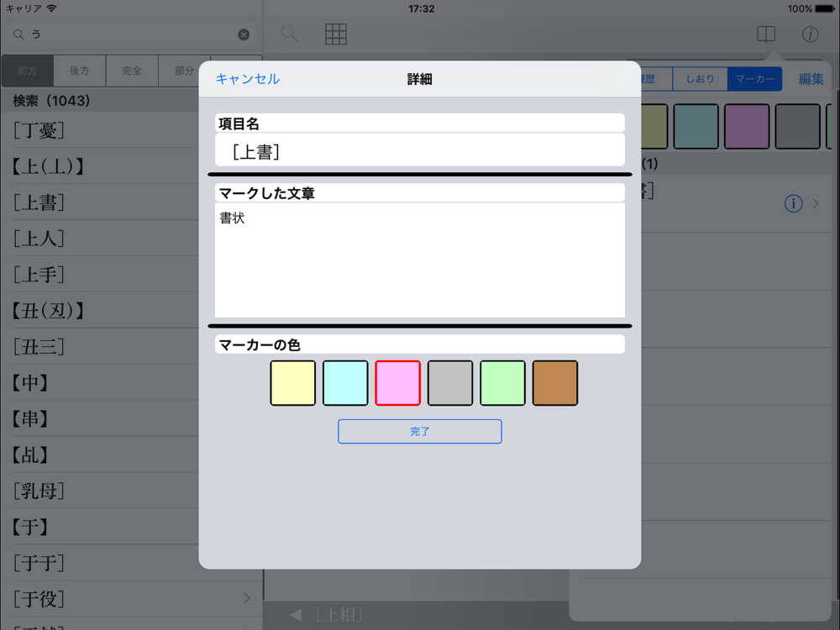Viewport: 840px width, 630px height.
Task: Tap the マークした文章 text area with 書状
Action: coord(419,260)
